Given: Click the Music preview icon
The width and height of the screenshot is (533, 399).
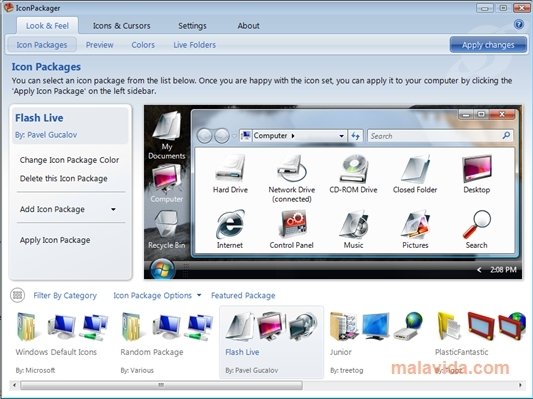Looking at the screenshot, I should click(x=354, y=224).
